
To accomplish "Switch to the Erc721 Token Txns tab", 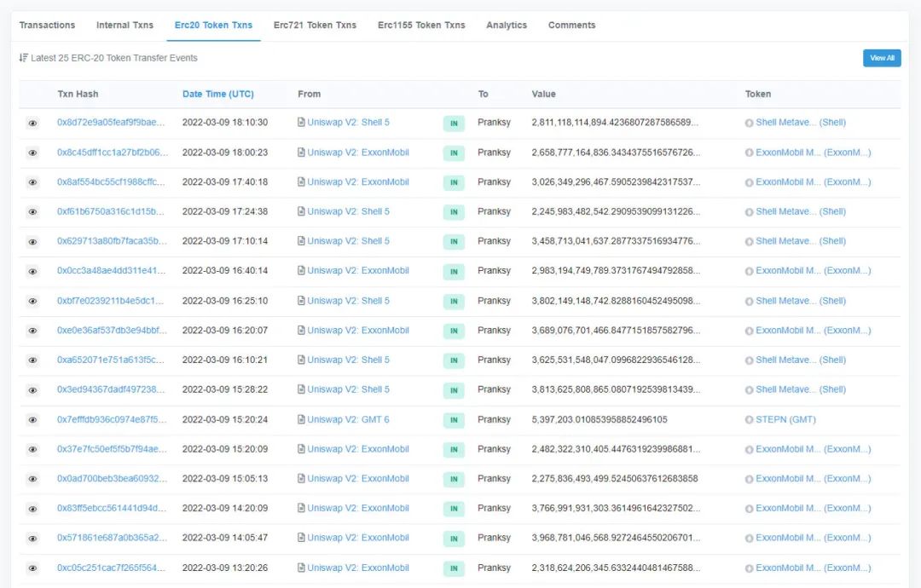I will pyautogui.click(x=315, y=26).
